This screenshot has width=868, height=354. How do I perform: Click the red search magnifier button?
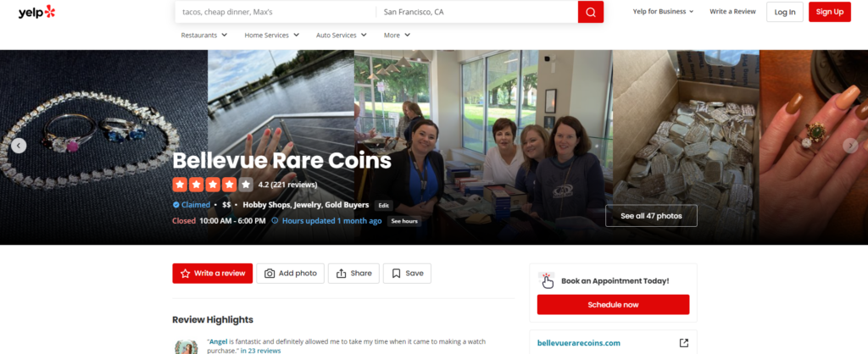(x=591, y=12)
